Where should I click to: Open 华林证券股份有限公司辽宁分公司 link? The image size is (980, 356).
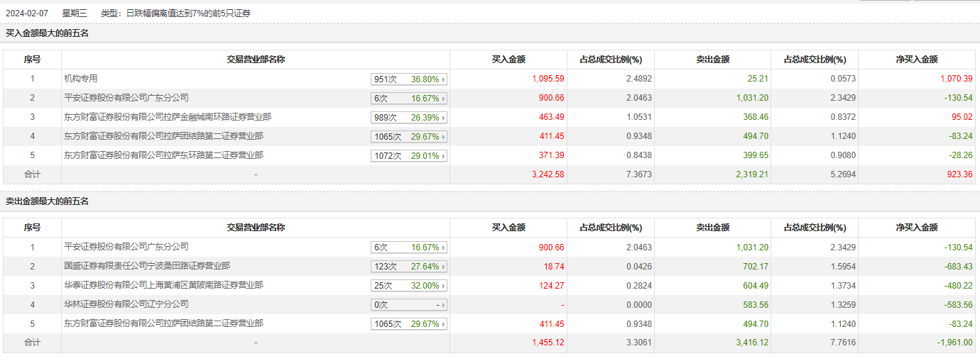pos(126,304)
